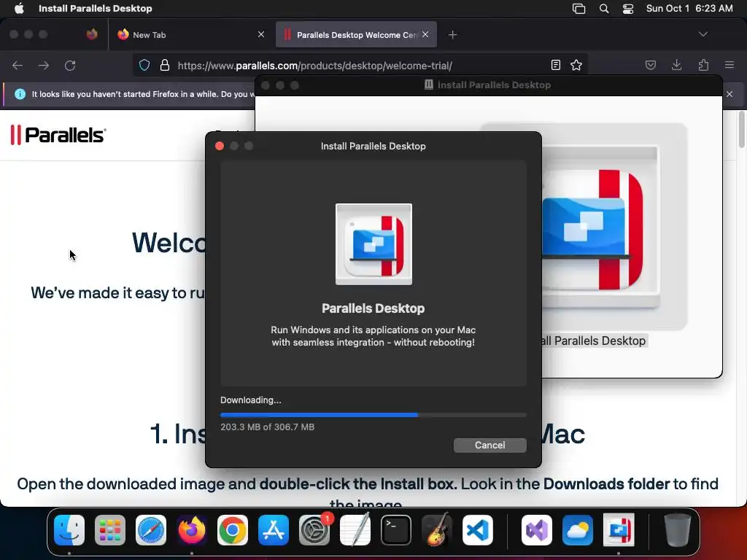
Task: Open Visual Studio from the Dock
Action: tap(537, 530)
